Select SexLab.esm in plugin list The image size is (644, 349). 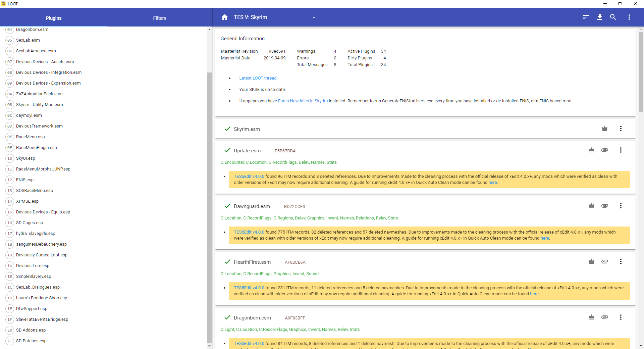point(28,40)
